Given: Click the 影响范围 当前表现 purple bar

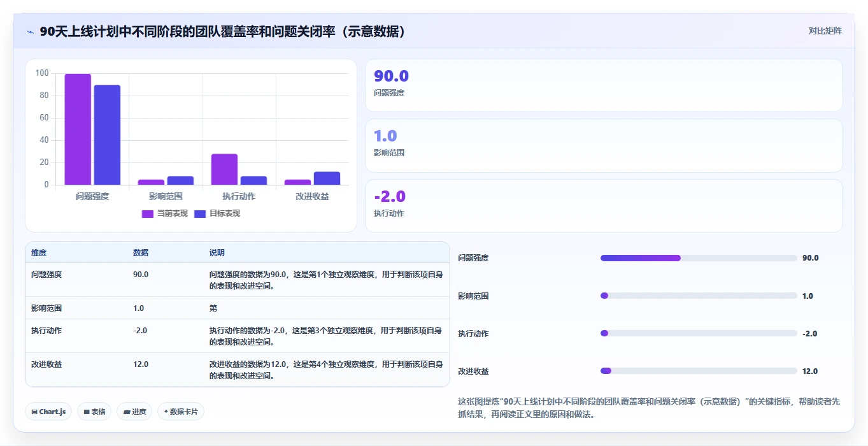Looking at the screenshot, I should point(151,182).
